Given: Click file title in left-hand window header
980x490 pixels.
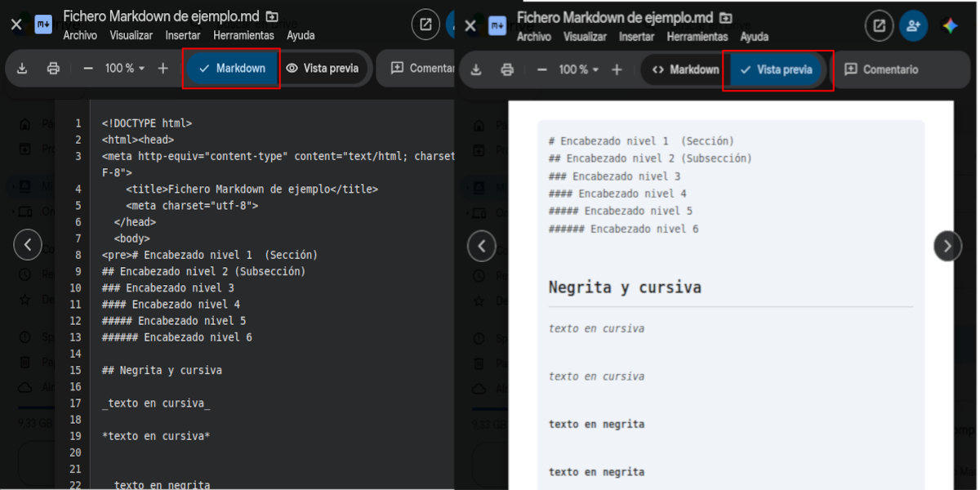Looking at the screenshot, I should pyautogui.click(x=161, y=16).
